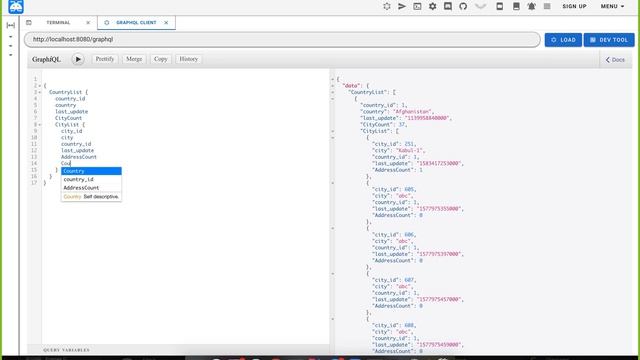
Task: Click the window layout icon
Action: tap(500, 7)
